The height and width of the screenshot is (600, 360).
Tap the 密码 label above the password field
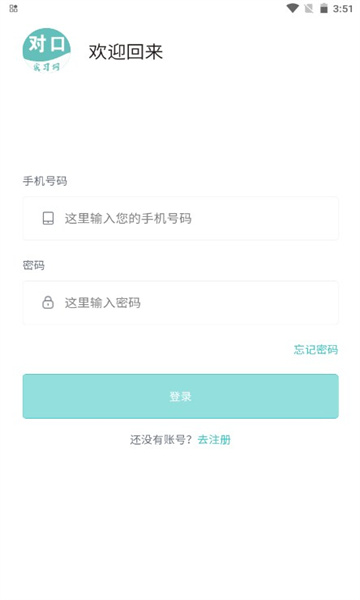(x=34, y=265)
